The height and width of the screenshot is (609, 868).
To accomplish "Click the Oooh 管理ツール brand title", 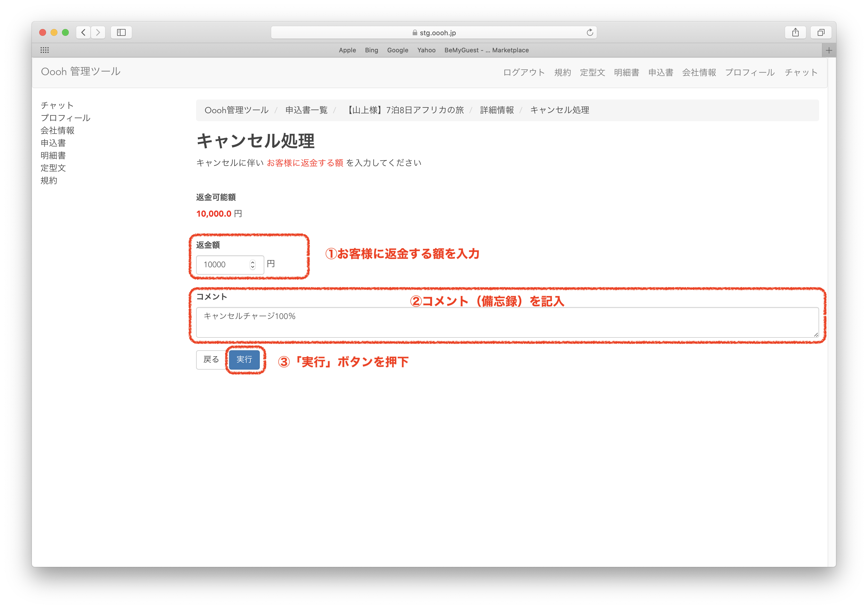I will tap(80, 71).
